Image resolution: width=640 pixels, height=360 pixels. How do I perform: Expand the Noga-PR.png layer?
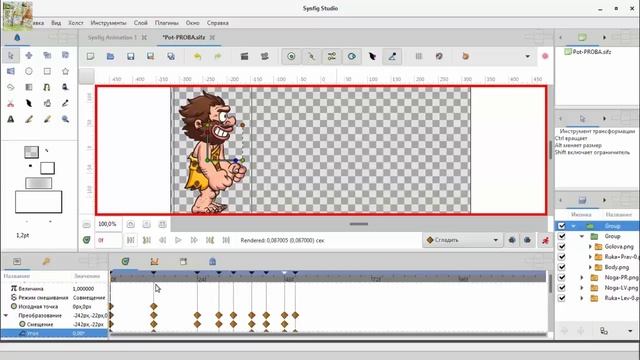582,277
